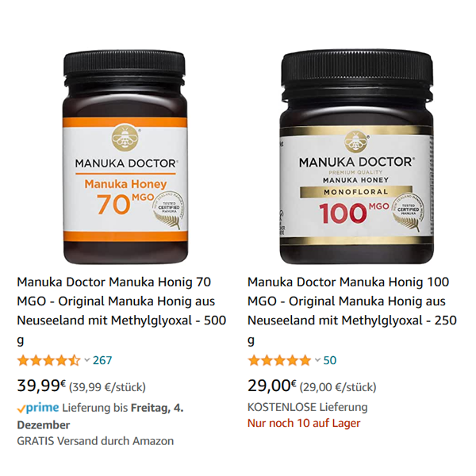
Task: Expand rating dropdown arrow next to 50
Action: [318, 360]
